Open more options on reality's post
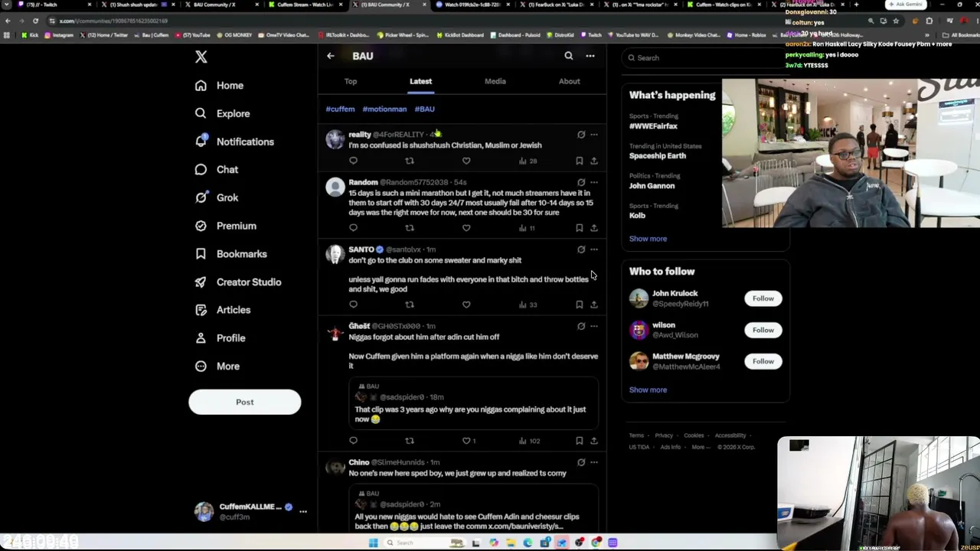This screenshot has width=980, height=551. 594,135
